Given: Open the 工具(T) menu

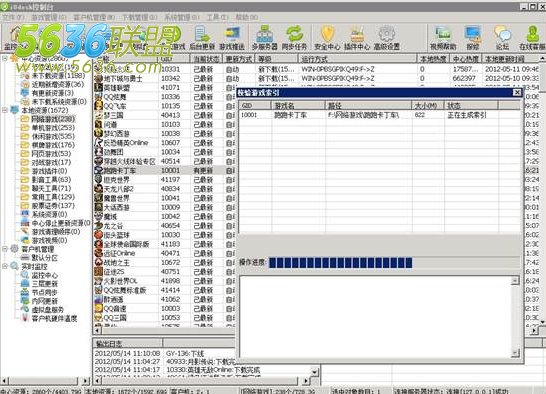Looking at the screenshot, I should pyautogui.click(x=218, y=17).
